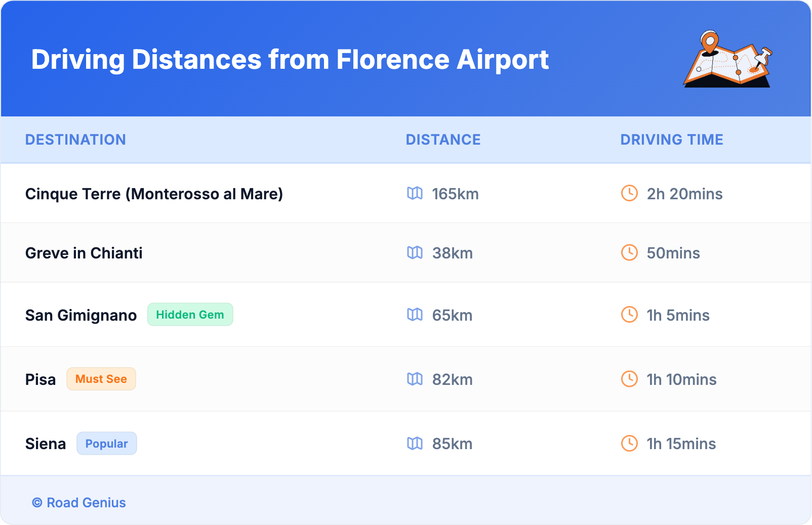The width and height of the screenshot is (812, 525).
Task: Click the Distance column header
Action: coord(443,140)
